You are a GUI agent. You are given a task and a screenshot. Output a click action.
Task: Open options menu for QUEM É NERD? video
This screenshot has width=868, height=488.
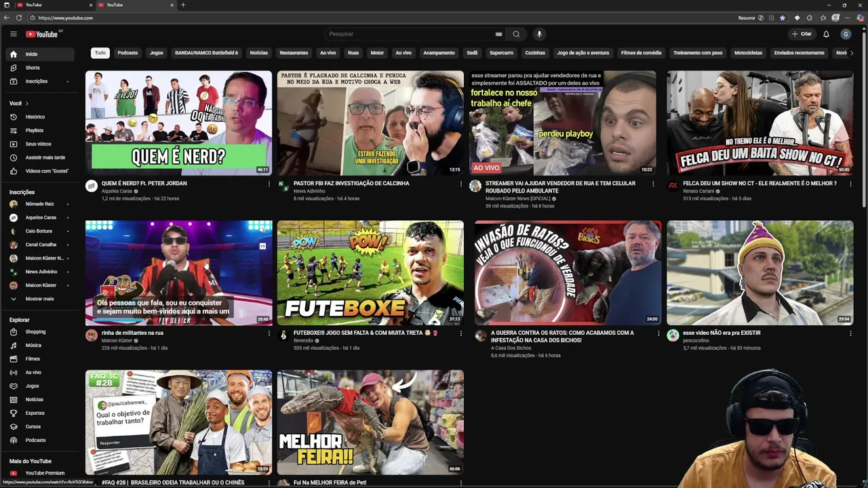[269, 184]
